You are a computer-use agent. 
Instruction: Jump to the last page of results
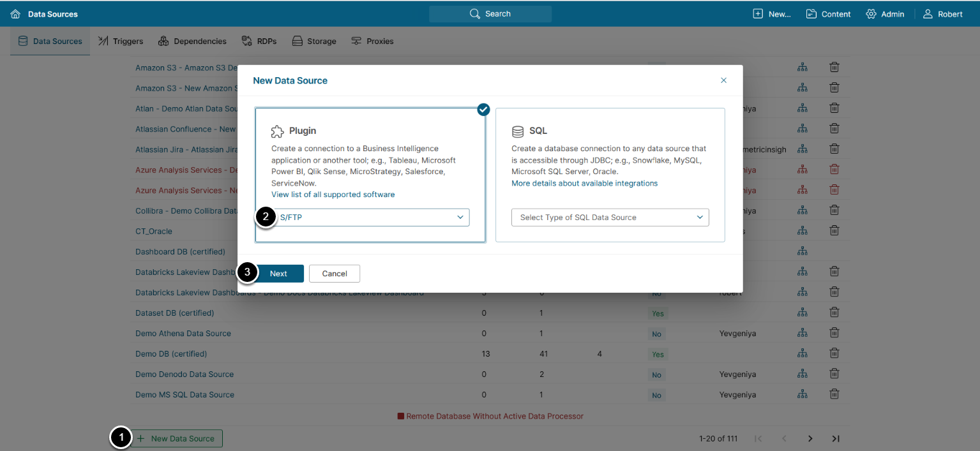tap(835, 438)
